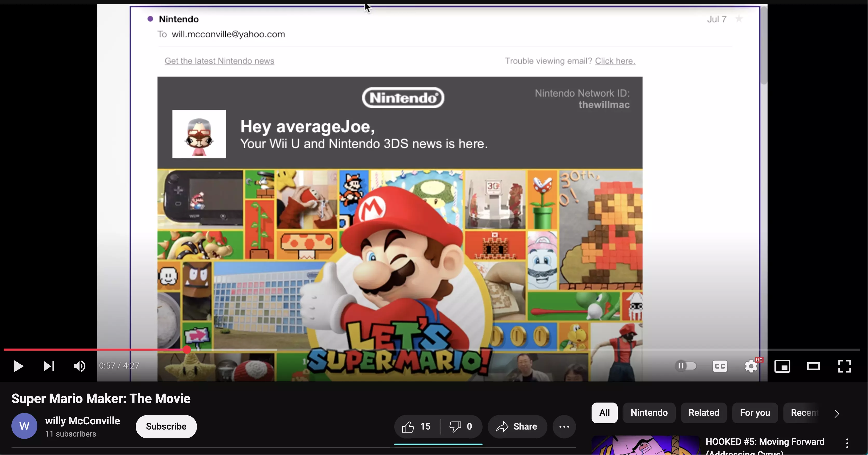Switch to theater mode
The width and height of the screenshot is (868, 455).
click(x=813, y=366)
